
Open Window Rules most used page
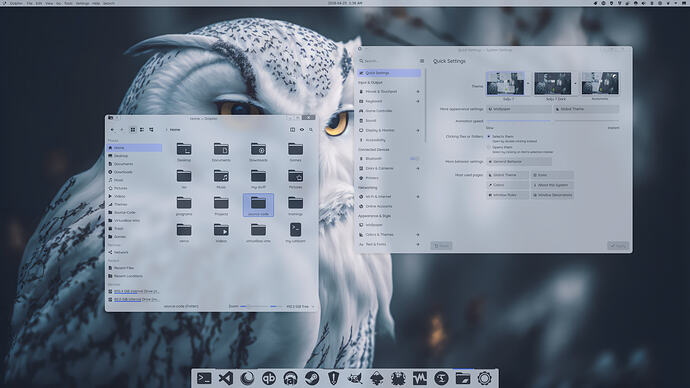pos(508,195)
